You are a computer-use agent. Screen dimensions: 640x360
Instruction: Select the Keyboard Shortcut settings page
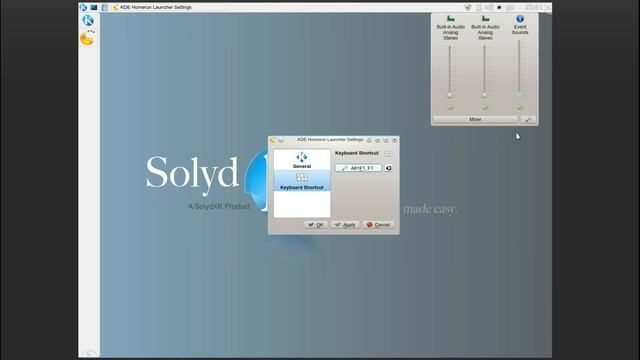(x=302, y=181)
